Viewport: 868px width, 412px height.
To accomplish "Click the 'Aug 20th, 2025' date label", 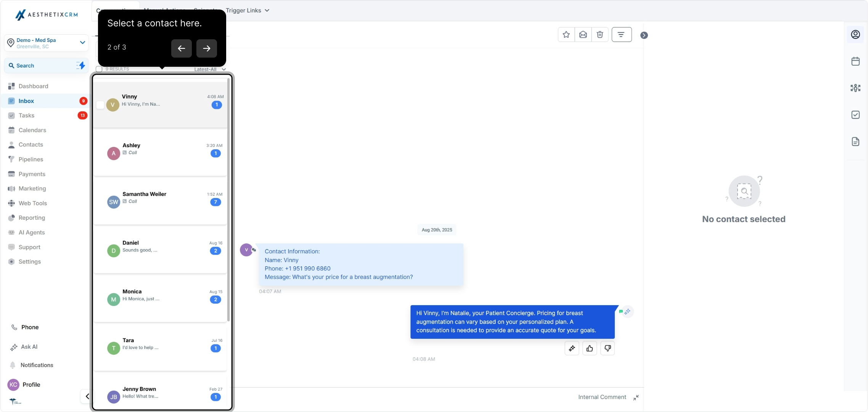I will tap(437, 230).
